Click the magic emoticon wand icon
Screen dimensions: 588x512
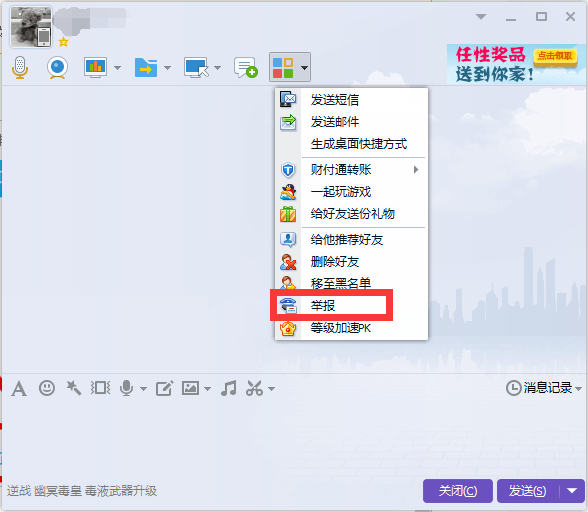click(74, 388)
